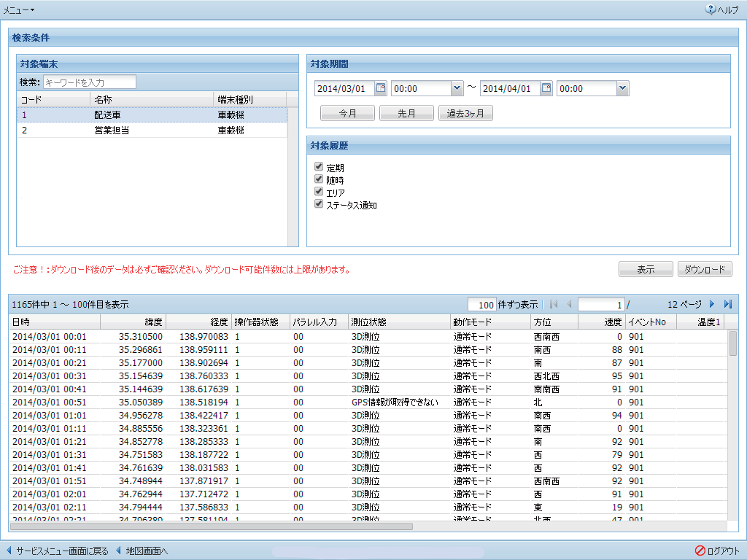
Task: Click the コード column header in terminal list
Action: point(53,99)
